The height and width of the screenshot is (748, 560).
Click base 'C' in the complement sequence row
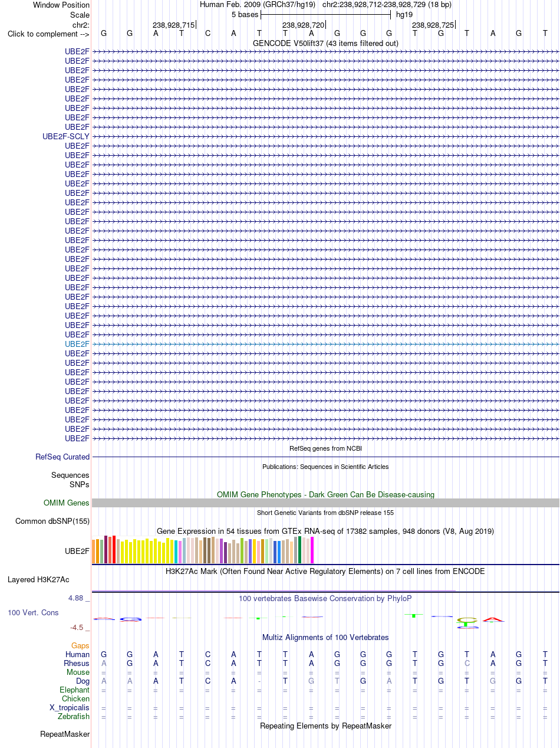207,33
